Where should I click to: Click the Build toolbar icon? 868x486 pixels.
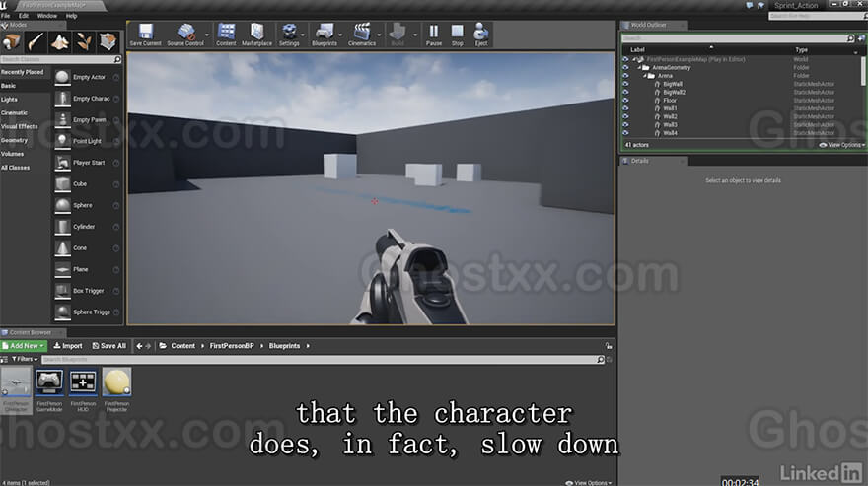[398, 35]
